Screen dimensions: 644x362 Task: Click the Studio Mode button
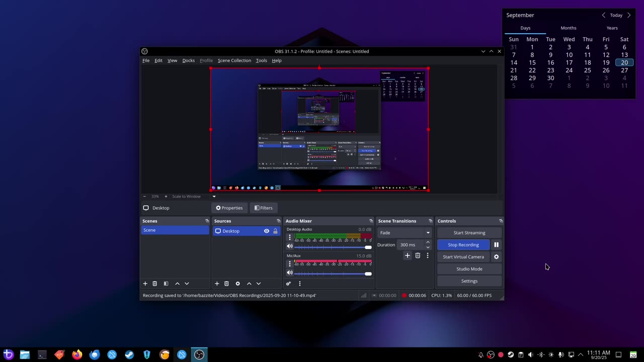[469, 269]
